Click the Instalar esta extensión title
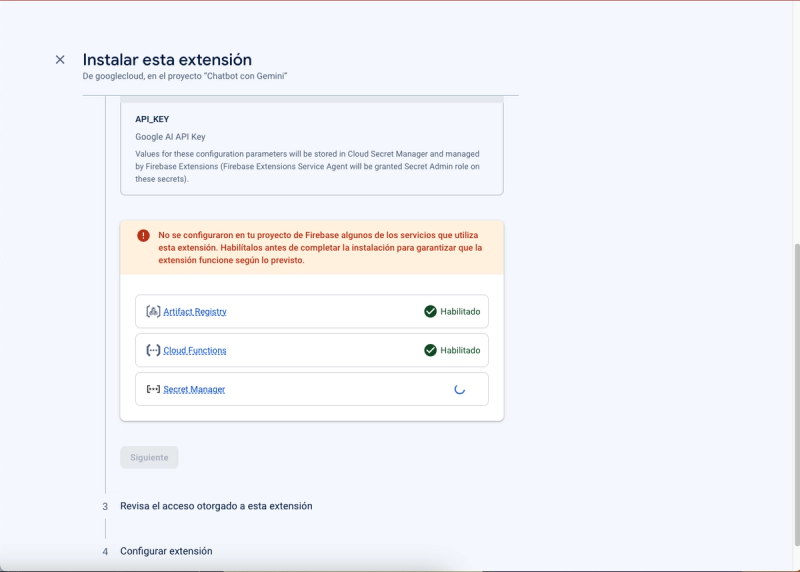 point(167,60)
